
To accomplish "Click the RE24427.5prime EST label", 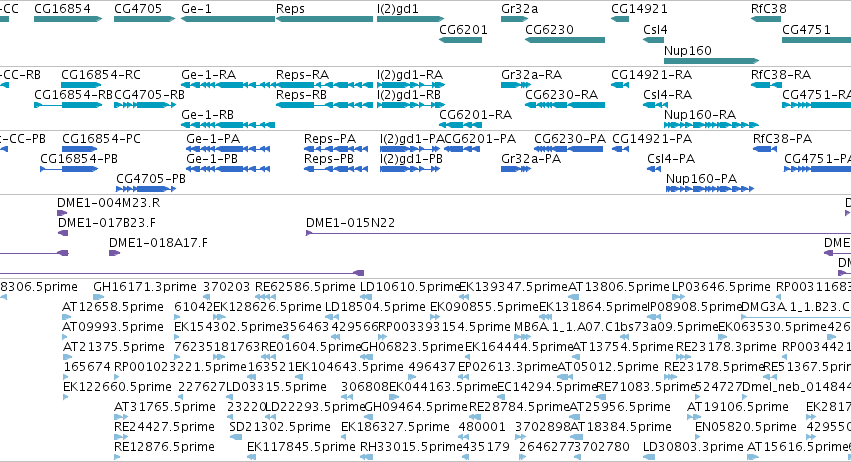I will point(164,427).
